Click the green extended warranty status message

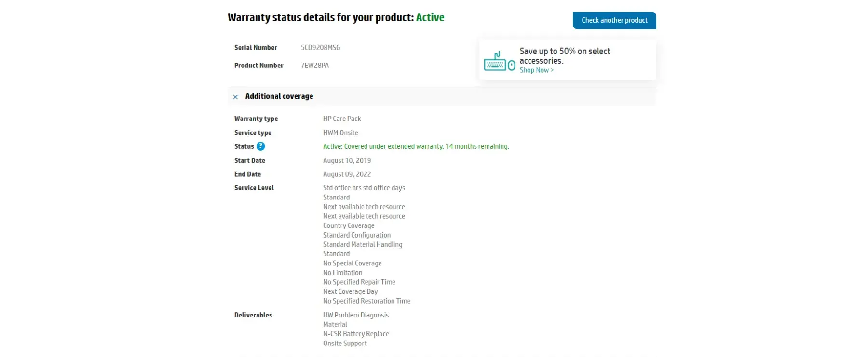416,146
